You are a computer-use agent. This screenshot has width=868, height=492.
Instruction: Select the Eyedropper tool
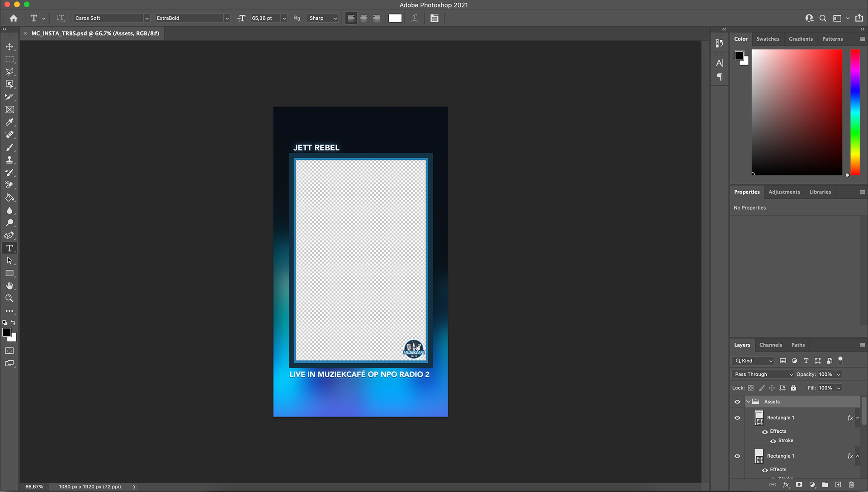pos(9,122)
